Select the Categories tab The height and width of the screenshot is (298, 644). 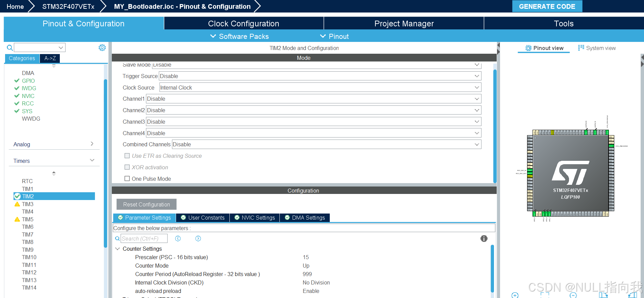pos(22,58)
